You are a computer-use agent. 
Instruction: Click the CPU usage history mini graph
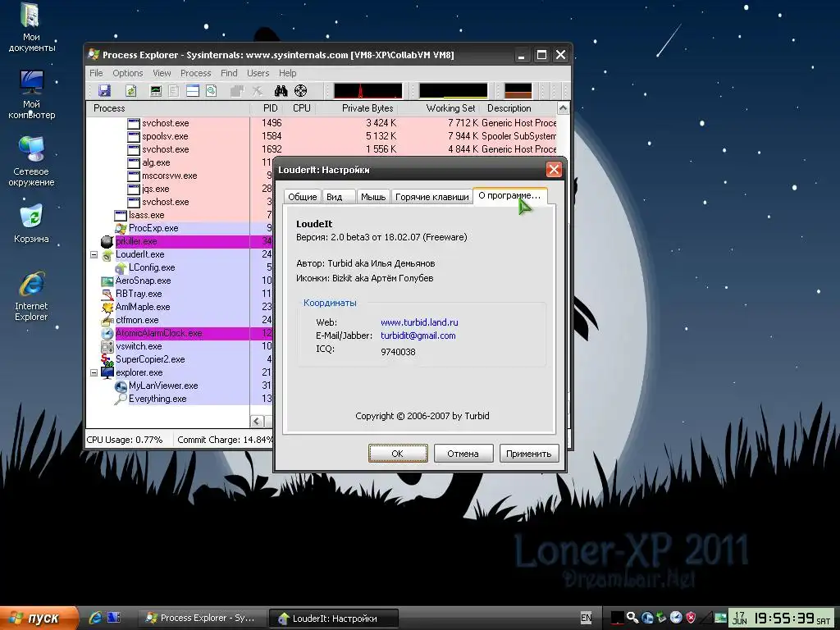click(367, 90)
